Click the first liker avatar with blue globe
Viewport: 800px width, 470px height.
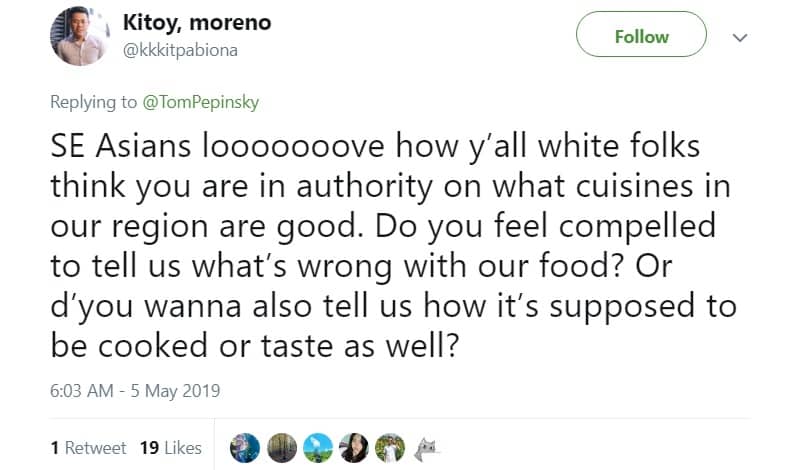click(245, 448)
